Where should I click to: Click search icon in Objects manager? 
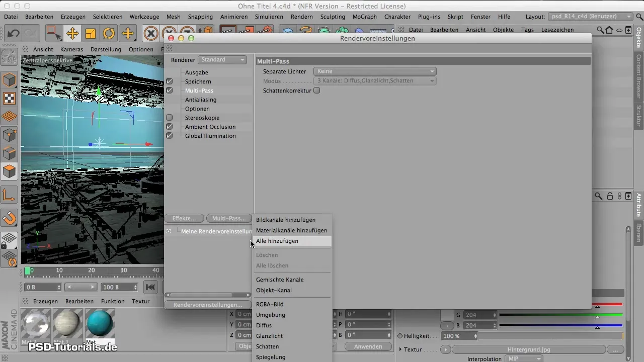tap(600, 30)
